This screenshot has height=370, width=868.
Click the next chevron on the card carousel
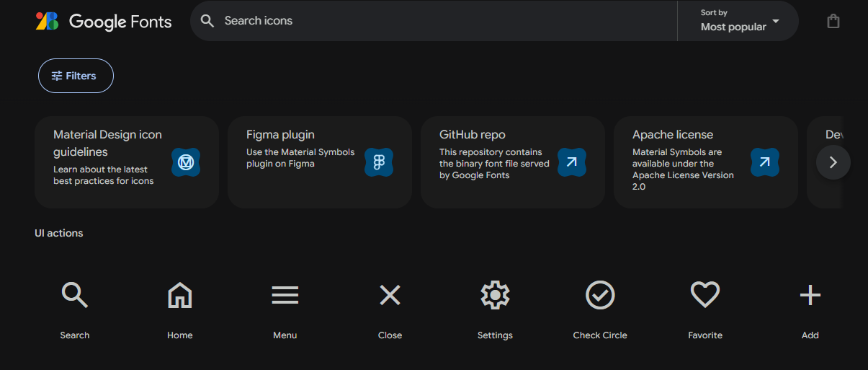click(x=833, y=162)
